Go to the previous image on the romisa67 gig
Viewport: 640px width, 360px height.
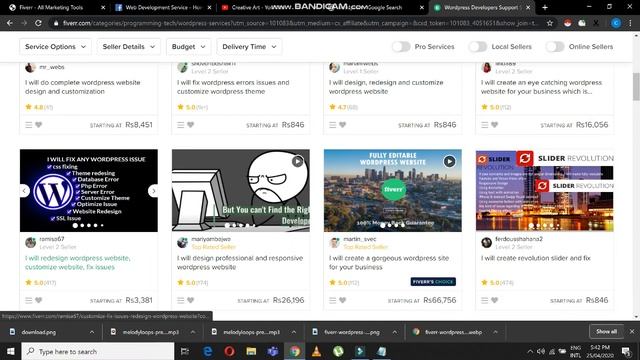pyautogui.click(x=24, y=191)
